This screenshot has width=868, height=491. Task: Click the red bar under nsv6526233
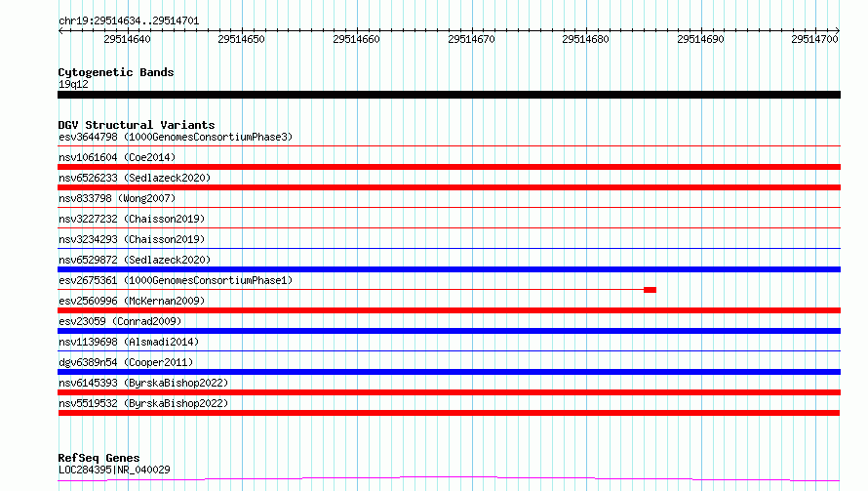[449, 187]
